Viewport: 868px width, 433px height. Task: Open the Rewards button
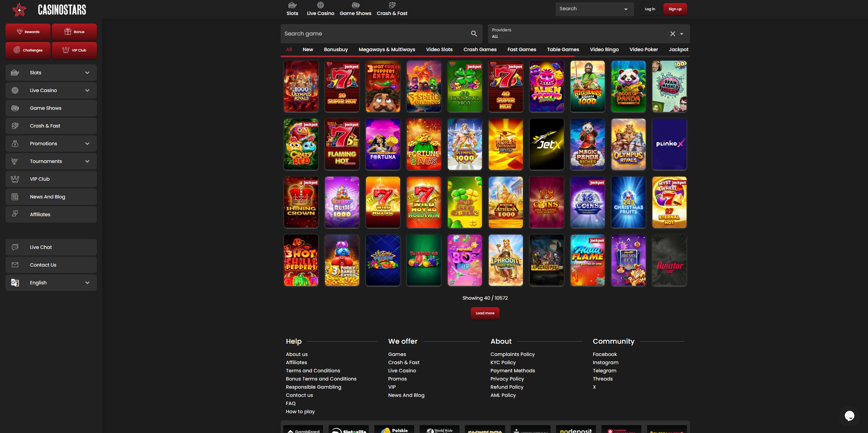28,32
